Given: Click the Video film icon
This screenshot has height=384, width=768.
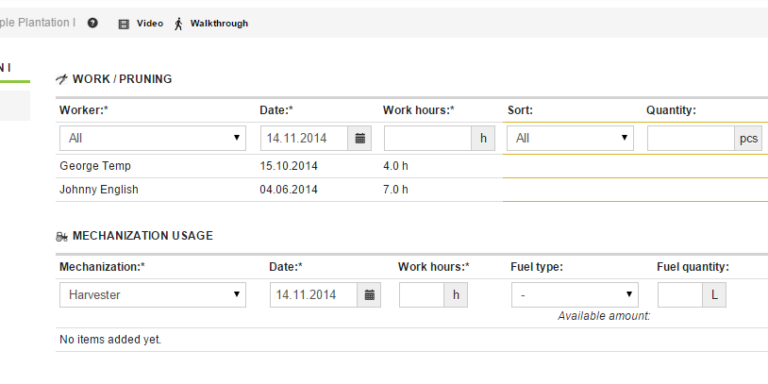Looking at the screenshot, I should (124, 24).
